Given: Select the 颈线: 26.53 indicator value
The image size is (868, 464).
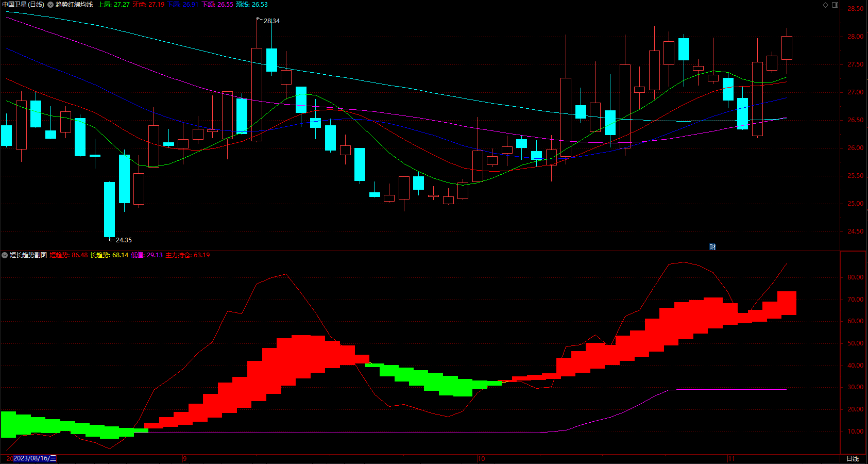Looking at the screenshot, I should pyautogui.click(x=252, y=5).
